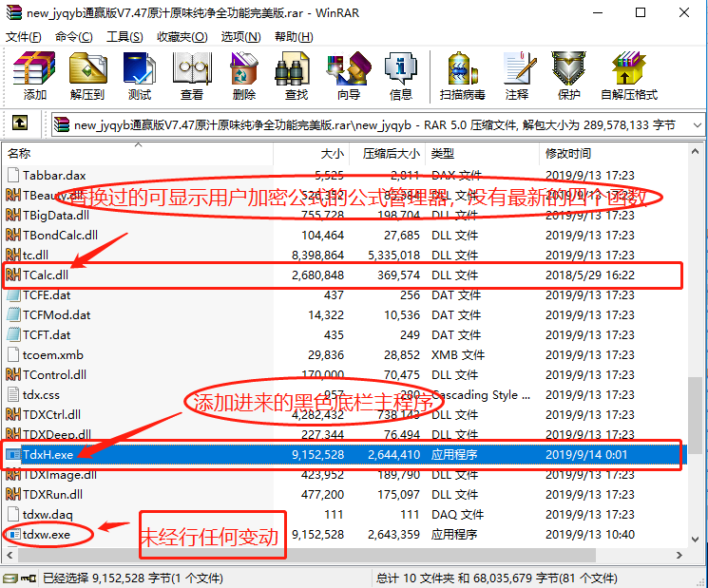Select the tc.dll file
Viewport: 708px width, 588px height.
(x=35, y=255)
